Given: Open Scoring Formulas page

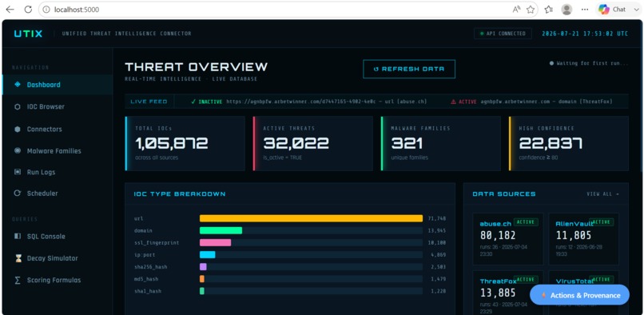Looking at the screenshot, I should [x=58, y=280].
